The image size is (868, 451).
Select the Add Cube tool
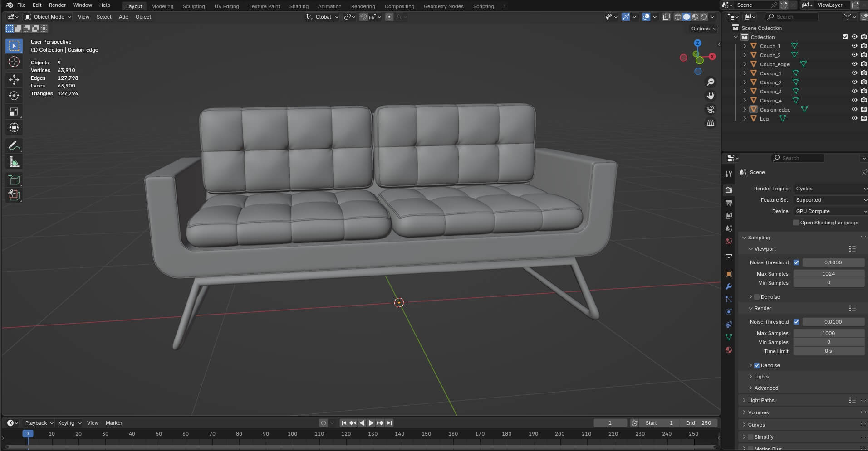(x=14, y=180)
